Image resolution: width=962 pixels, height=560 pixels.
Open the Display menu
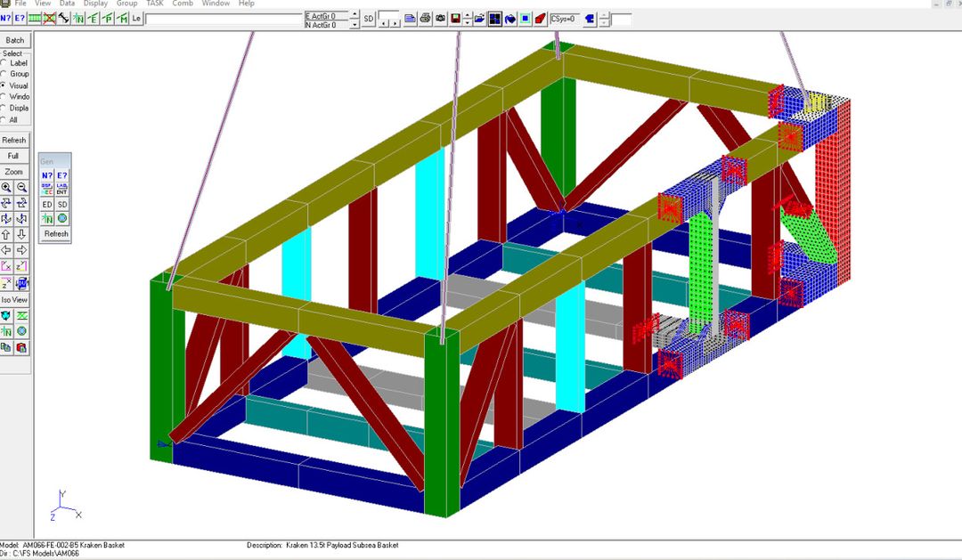coord(94,4)
